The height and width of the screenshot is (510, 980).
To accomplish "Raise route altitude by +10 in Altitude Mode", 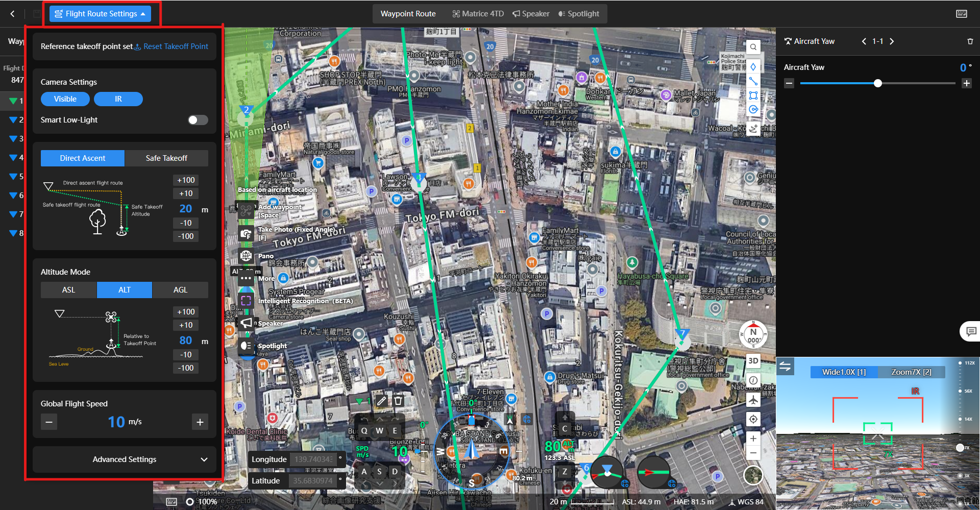I will click(x=186, y=325).
